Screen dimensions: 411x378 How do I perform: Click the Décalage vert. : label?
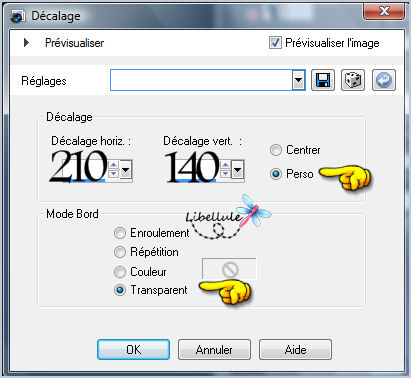tap(202, 141)
